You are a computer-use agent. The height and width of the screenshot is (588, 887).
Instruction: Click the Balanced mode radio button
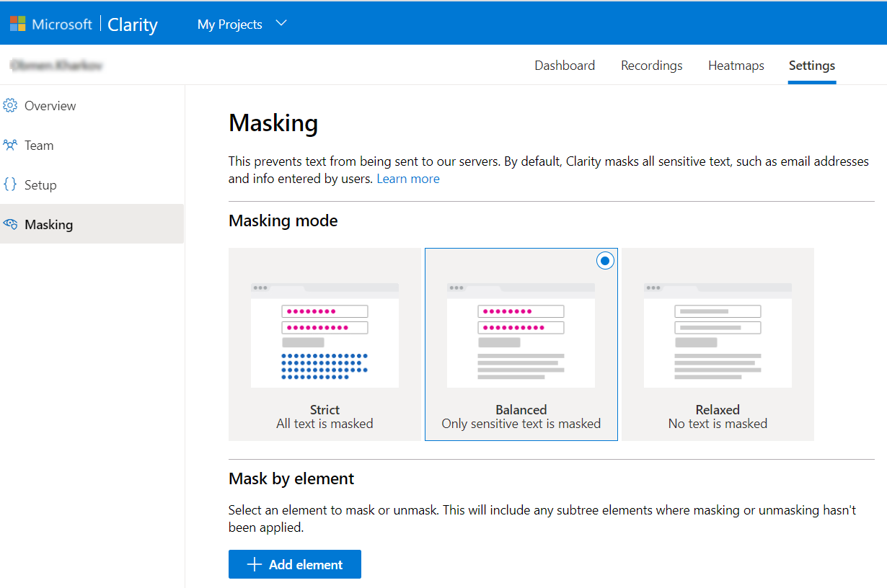click(x=605, y=261)
